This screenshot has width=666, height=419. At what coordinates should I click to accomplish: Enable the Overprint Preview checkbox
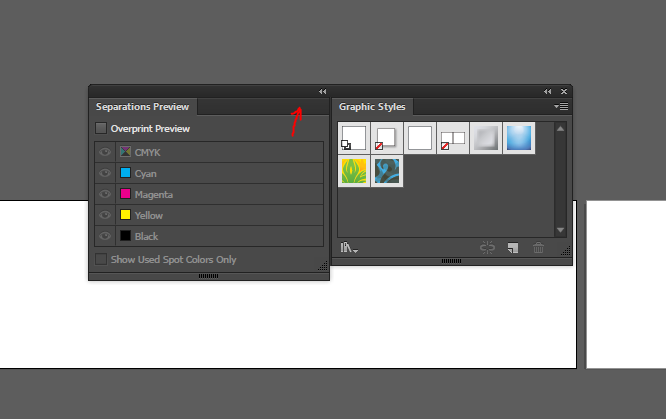click(x=101, y=128)
